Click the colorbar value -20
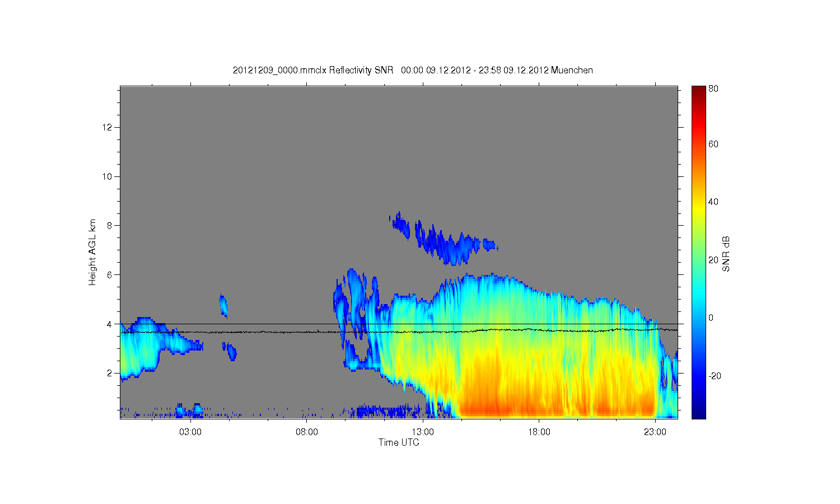This screenshot has height=504, width=840. pyautogui.click(x=715, y=376)
